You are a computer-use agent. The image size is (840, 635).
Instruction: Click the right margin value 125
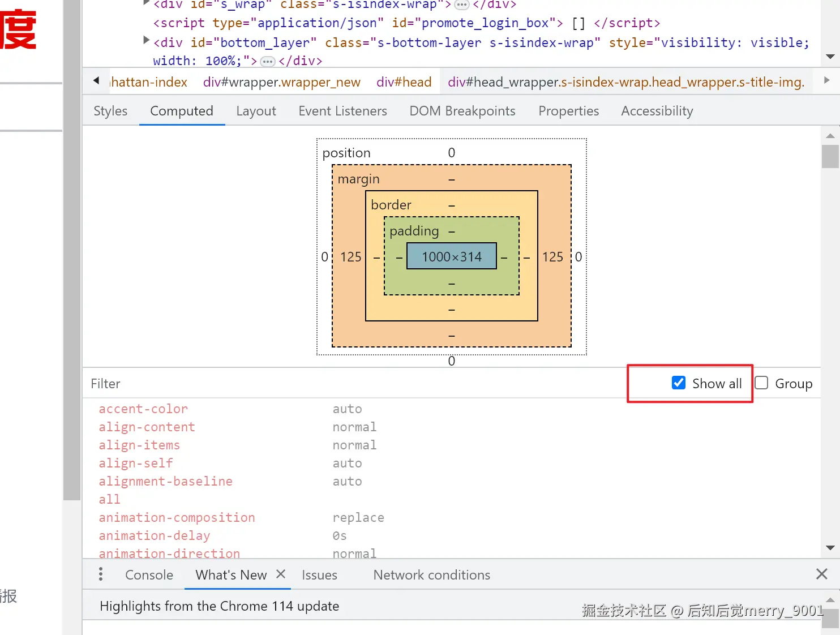click(x=552, y=257)
